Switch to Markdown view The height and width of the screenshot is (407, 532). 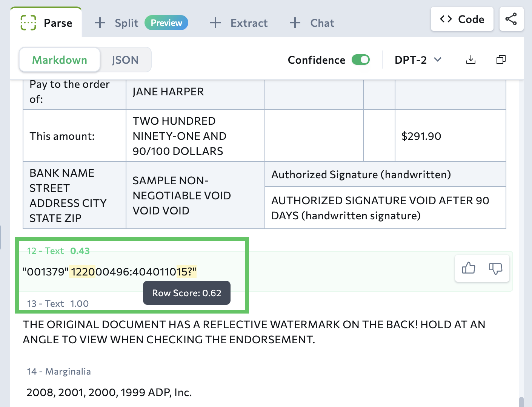[x=60, y=60]
